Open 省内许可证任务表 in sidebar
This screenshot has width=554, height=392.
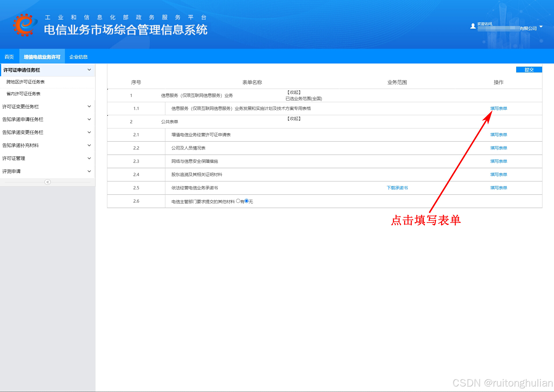tap(23, 94)
